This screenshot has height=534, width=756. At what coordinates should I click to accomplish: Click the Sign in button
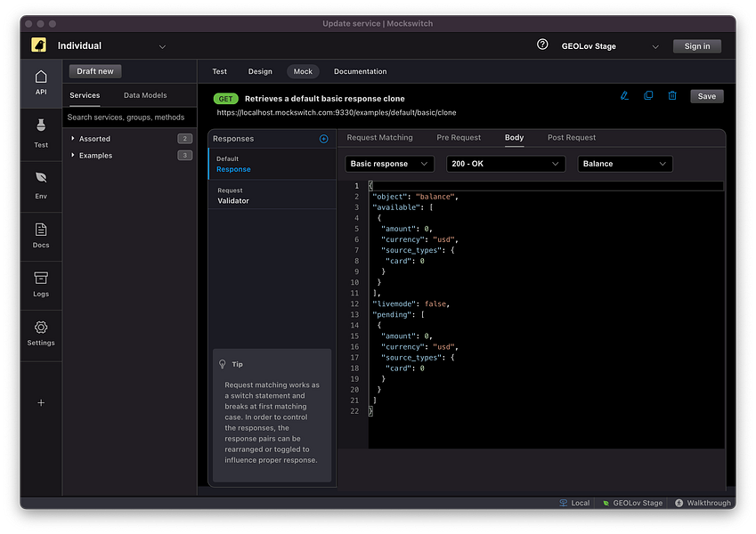click(697, 46)
